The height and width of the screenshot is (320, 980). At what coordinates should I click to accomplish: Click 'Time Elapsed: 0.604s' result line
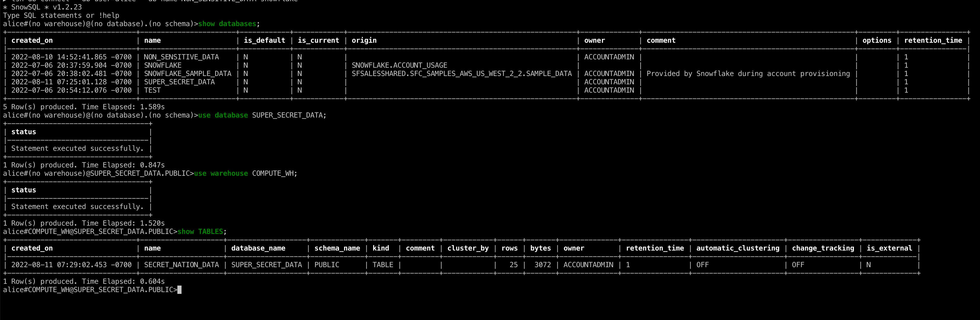[x=84, y=282]
